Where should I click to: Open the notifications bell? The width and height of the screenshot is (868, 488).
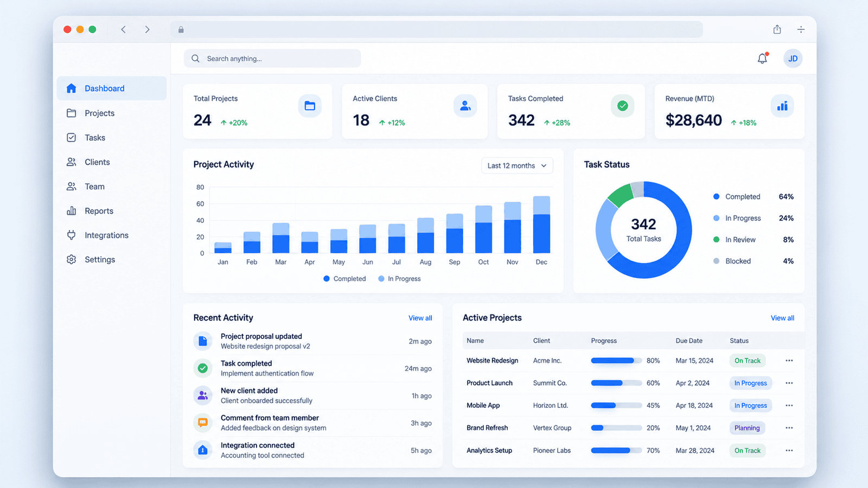pyautogui.click(x=762, y=59)
